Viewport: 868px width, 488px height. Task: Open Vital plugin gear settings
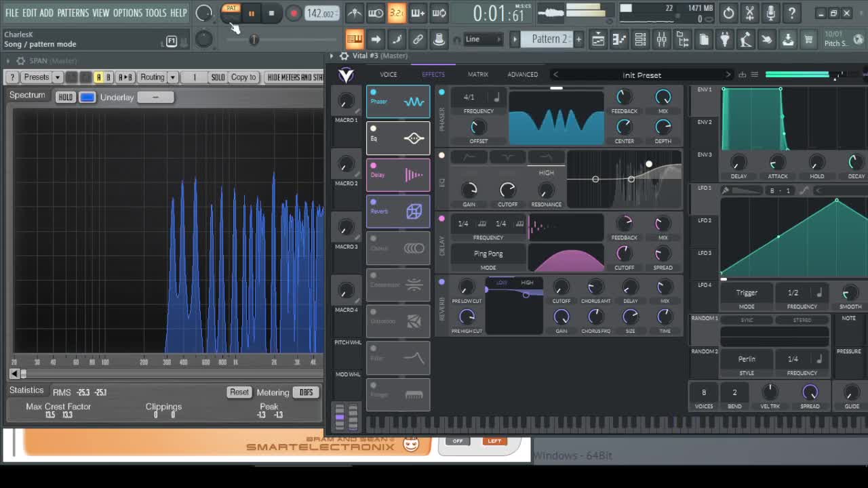(344, 56)
